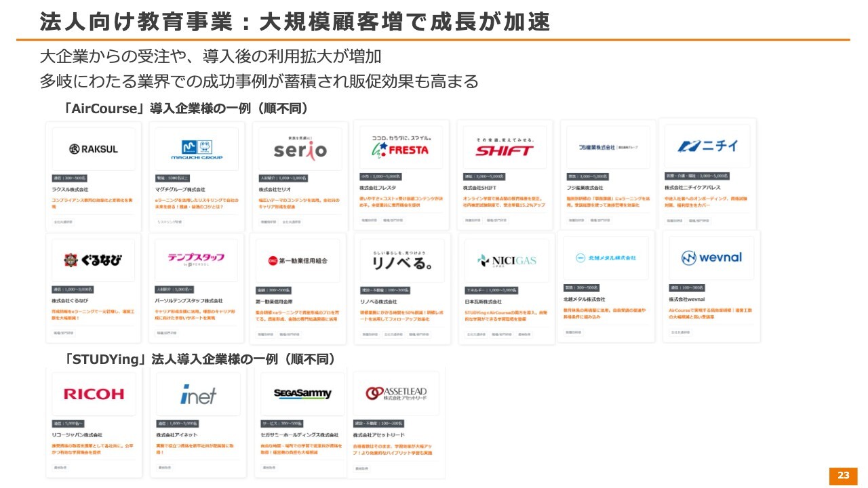Select the 株式会社セリオ company name

point(275,190)
